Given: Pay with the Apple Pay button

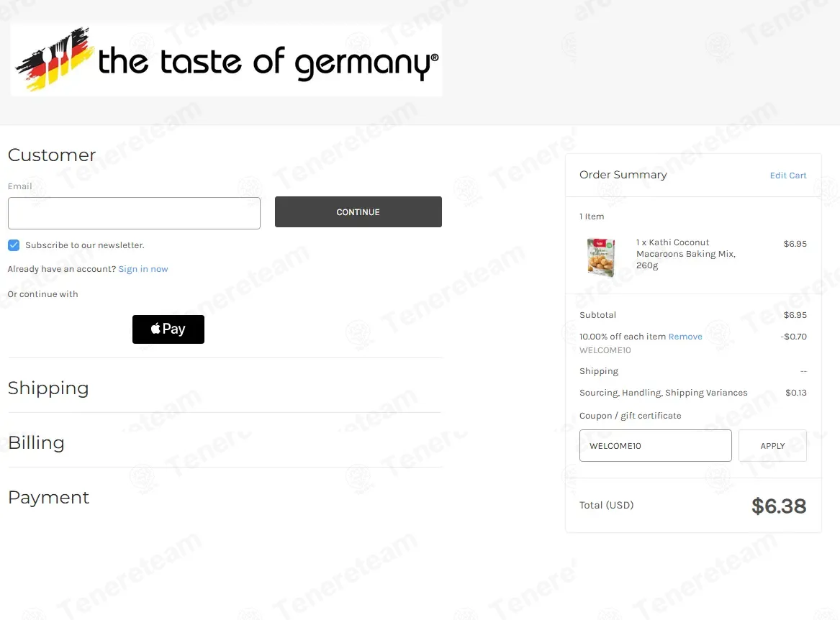Looking at the screenshot, I should pyautogui.click(x=168, y=329).
